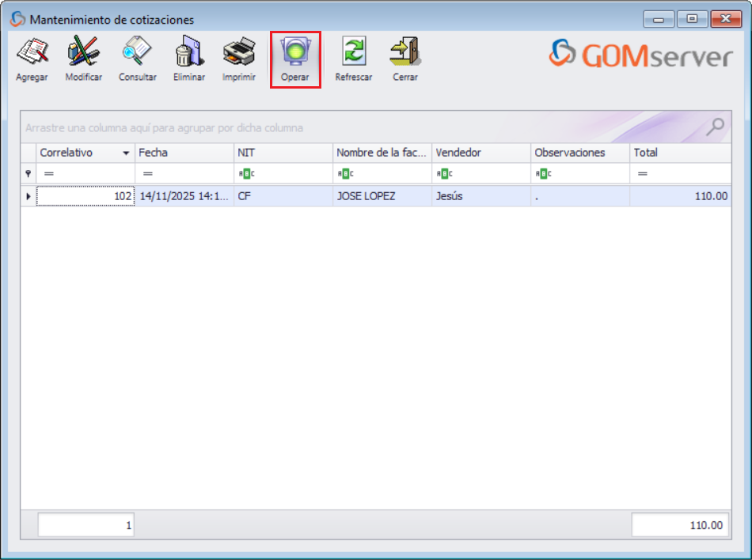Click the Observaciones filter input field
This screenshot has height=560, width=752.
click(x=578, y=172)
